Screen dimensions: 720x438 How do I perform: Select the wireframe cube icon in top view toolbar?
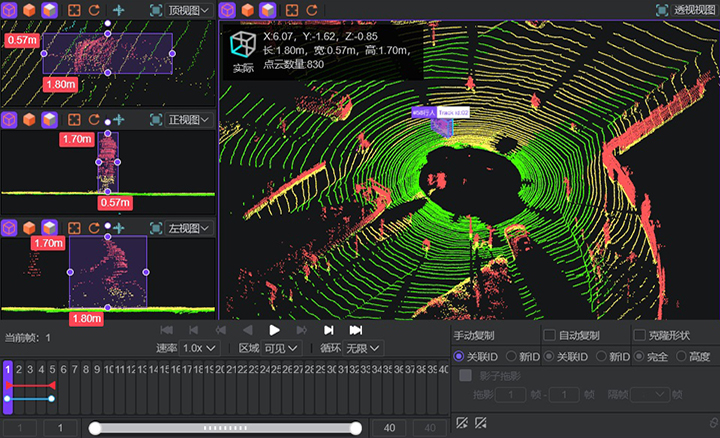click(9, 10)
